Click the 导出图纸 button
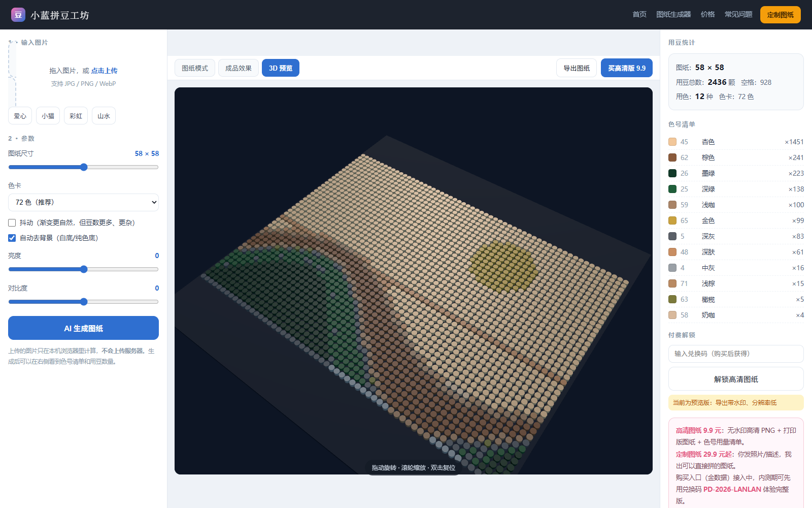812x508 pixels. [x=577, y=68]
